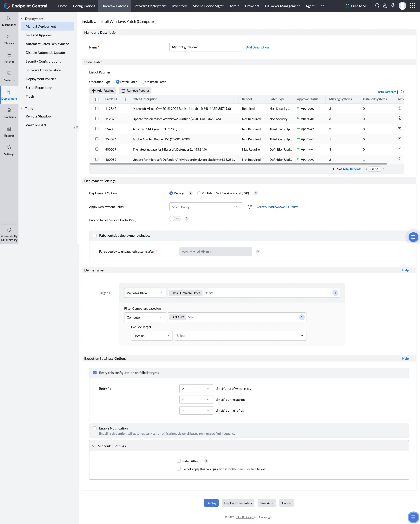Open the user profile avatar
This screenshot has width=420, height=524.
(x=402, y=6)
